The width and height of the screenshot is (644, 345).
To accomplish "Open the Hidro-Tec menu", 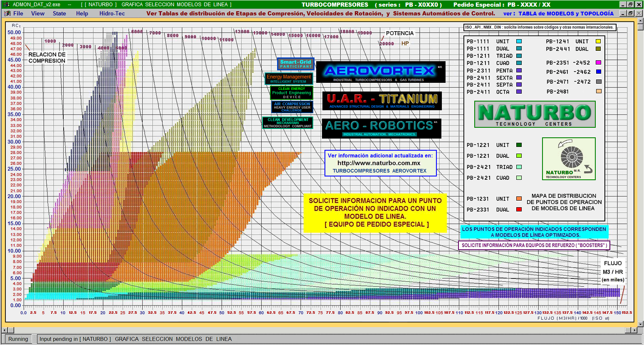I will 112,13.
